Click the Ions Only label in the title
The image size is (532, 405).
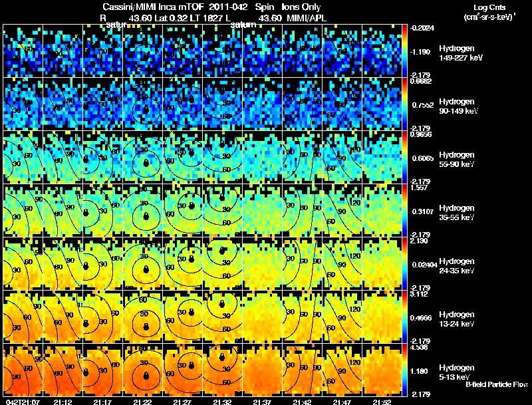coord(301,7)
